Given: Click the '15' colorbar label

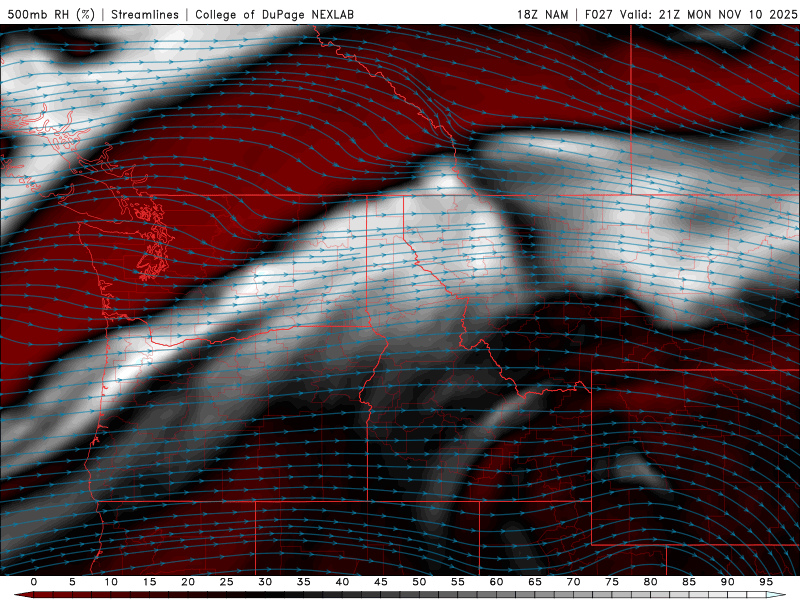Looking at the screenshot, I should pyautogui.click(x=149, y=582).
